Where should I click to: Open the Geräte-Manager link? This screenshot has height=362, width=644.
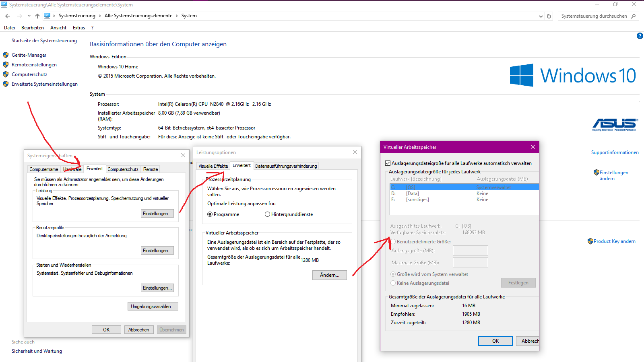point(29,55)
